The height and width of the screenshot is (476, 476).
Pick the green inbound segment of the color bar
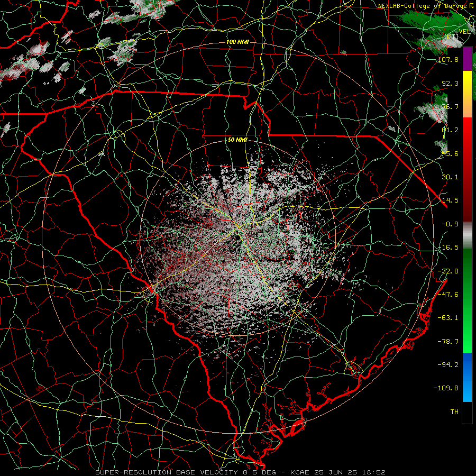click(467, 300)
